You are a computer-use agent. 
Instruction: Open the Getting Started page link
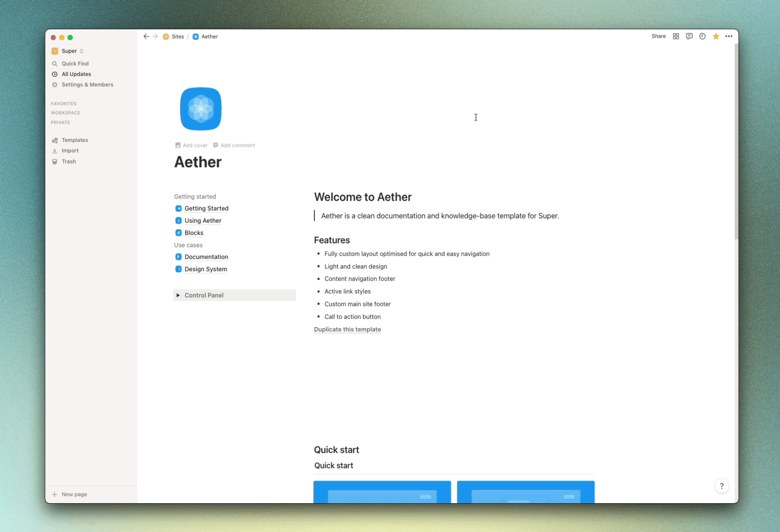(206, 208)
